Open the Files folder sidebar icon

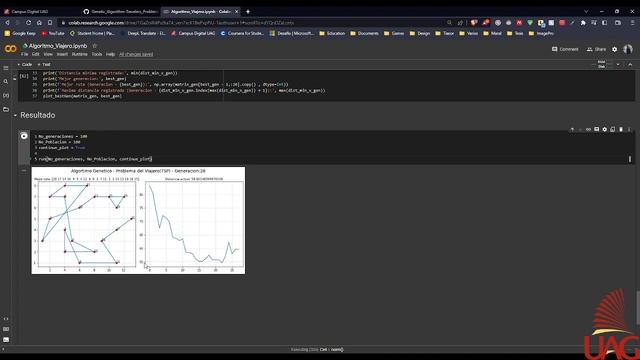click(x=6, y=109)
